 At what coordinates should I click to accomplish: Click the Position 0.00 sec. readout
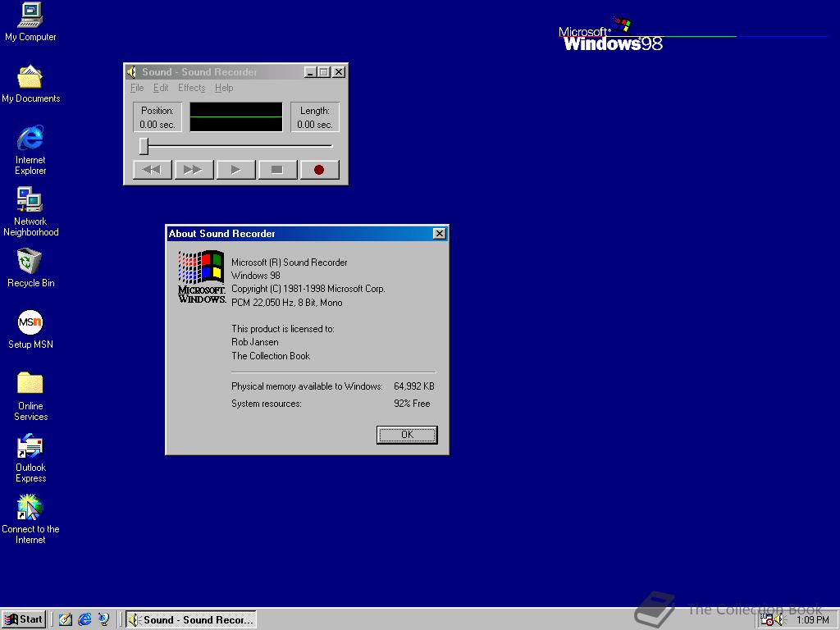[157, 117]
